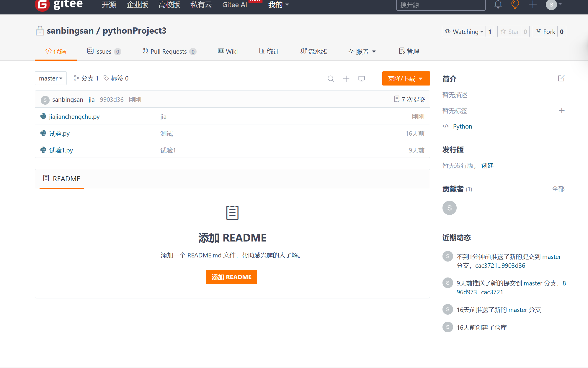Open the jiajianchengchu.py file
The width and height of the screenshot is (588, 368).
coord(74,117)
